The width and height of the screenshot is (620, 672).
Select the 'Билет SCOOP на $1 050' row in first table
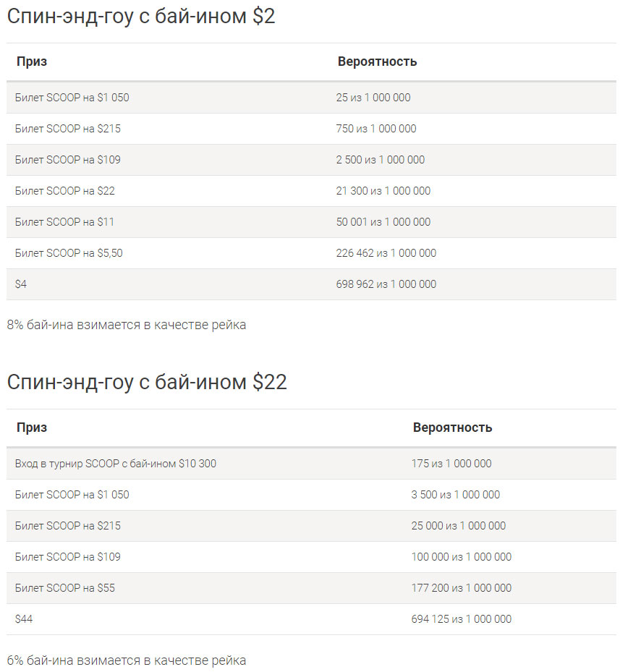pyautogui.click(x=311, y=98)
